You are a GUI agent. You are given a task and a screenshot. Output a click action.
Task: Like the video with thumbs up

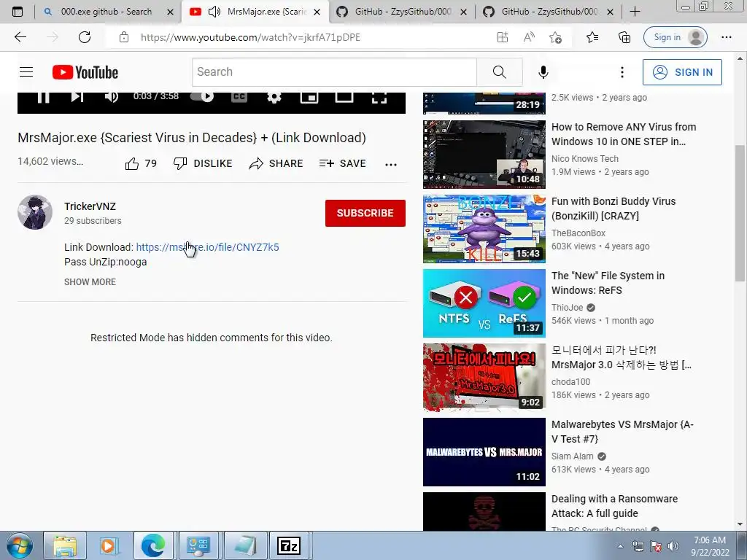click(141, 163)
